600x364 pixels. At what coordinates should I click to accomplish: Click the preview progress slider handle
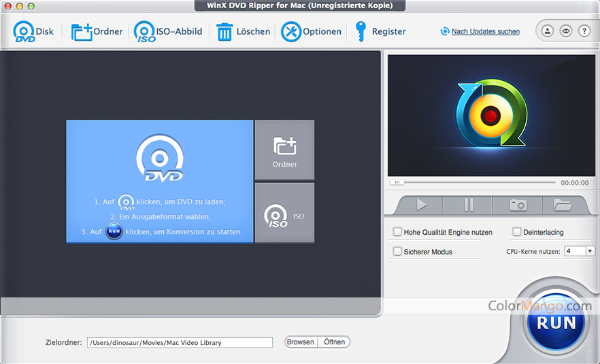(x=397, y=182)
